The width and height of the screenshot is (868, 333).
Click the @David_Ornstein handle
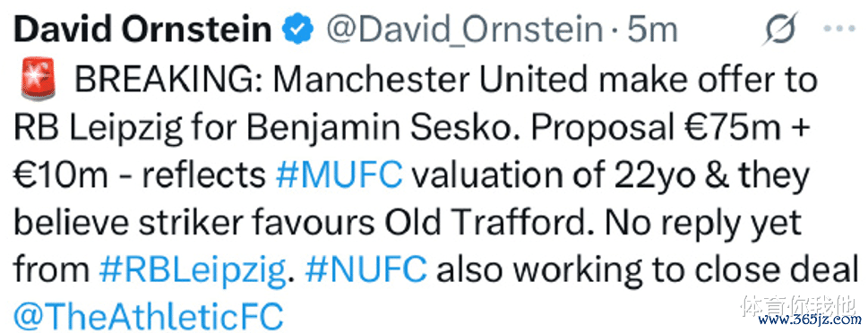tap(464, 31)
